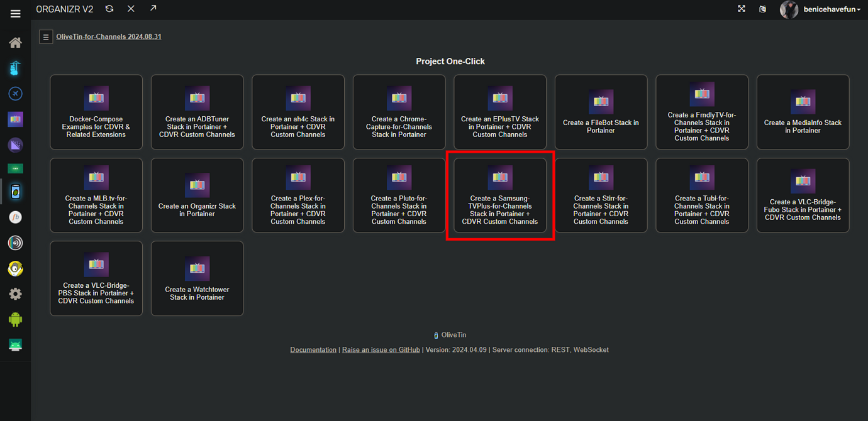This screenshot has height=421, width=868.
Task: Click the fullscreen expand icon in the top bar
Action: point(742,9)
